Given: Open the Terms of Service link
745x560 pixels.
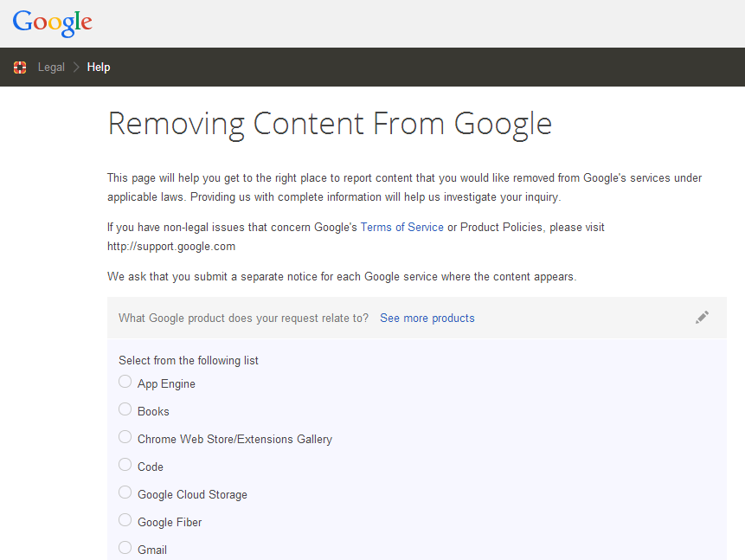Looking at the screenshot, I should 402,228.
